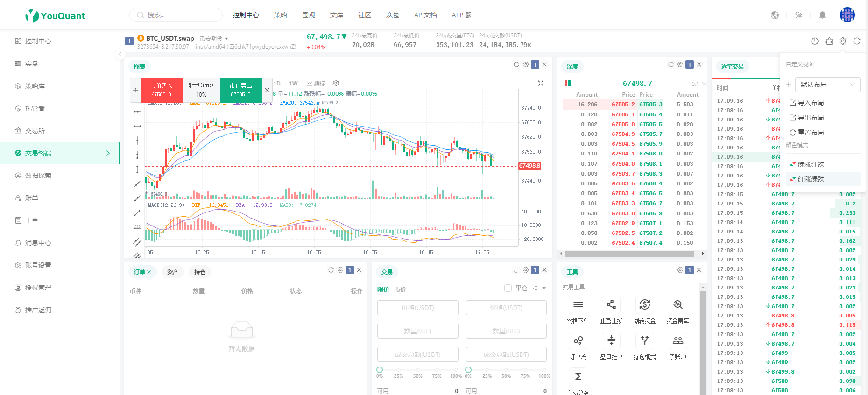Toggle the 平仓 checkbox

(x=508, y=288)
